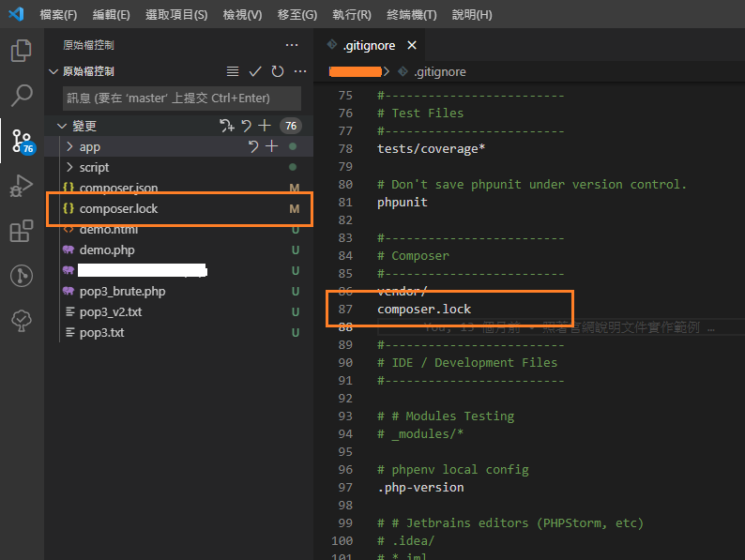Open the Explorer view in activity bar
The image size is (745, 560).
point(22,51)
